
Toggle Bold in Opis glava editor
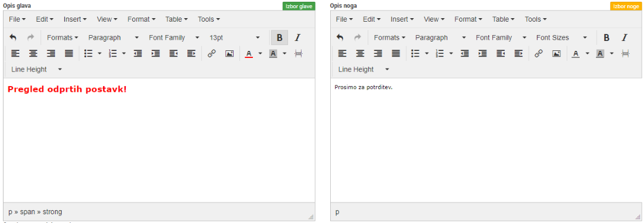click(x=279, y=37)
